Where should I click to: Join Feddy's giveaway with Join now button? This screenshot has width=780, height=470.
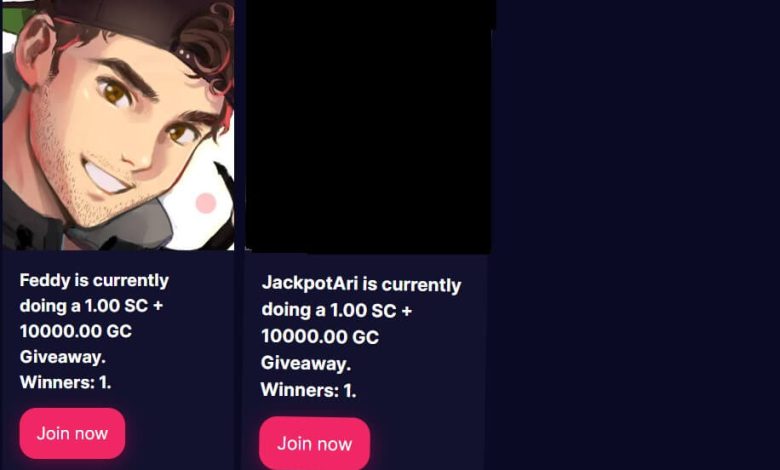coord(72,433)
